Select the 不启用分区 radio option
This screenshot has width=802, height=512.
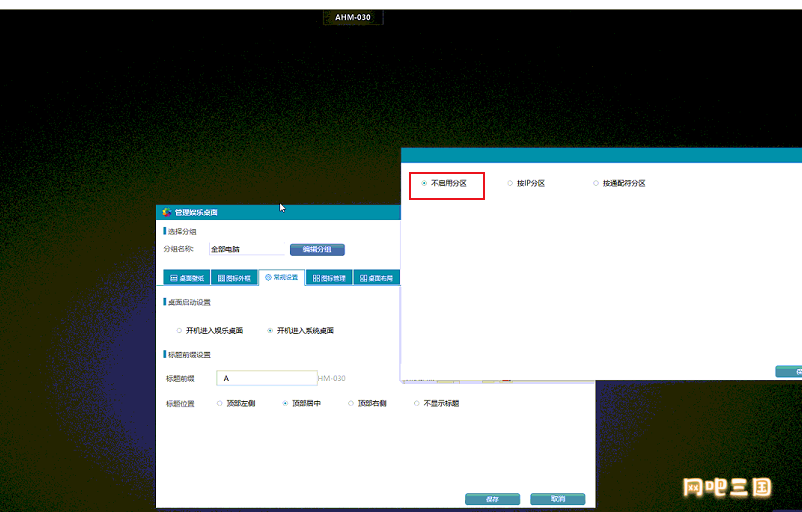click(x=425, y=184)
